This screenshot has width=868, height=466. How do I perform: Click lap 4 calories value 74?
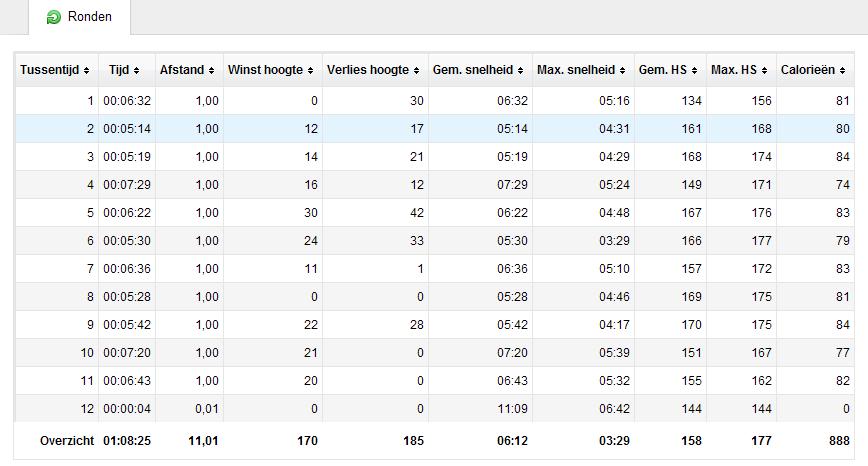point(843,185)
